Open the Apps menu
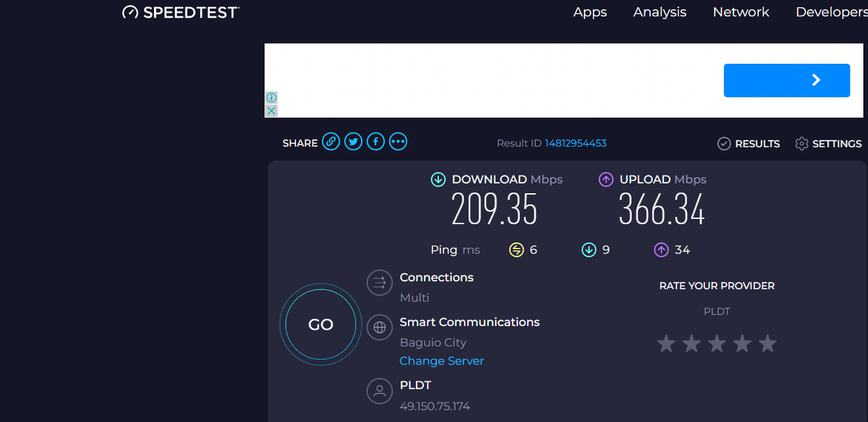 pyautogui.click(x=590, y=12)
